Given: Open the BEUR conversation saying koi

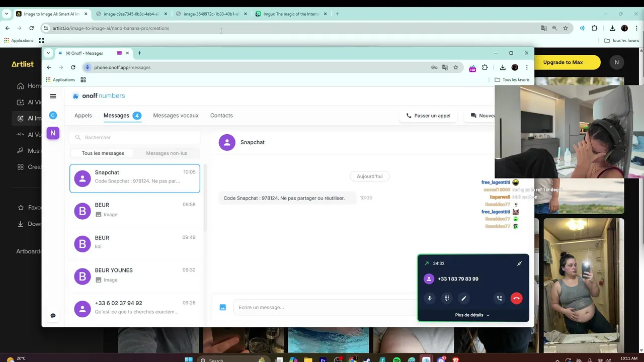Looking at the screenshot, I should pos(135,243).
